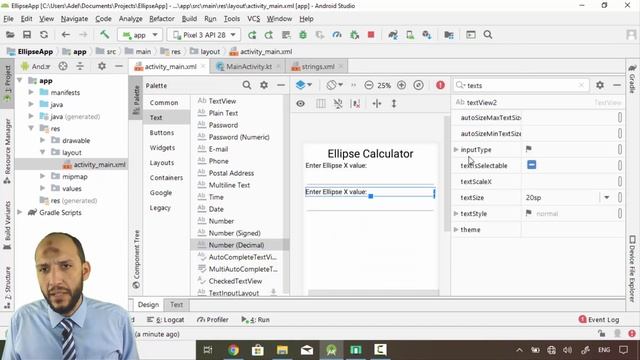Image resolution: width=640 pixels, height=360 pixels.
Task: Open Project panel gear options
Action: (x=102, y=66)
